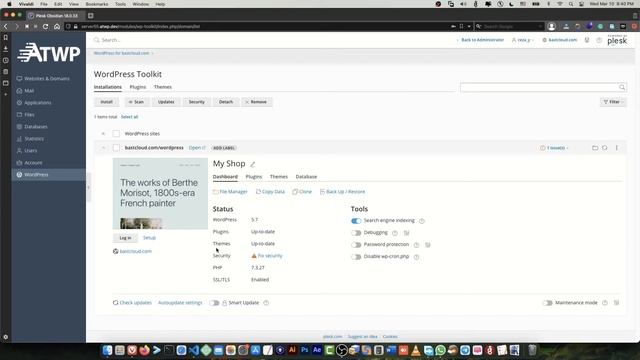
Task: Click the Copy Data action
Action: click(270, 191)
